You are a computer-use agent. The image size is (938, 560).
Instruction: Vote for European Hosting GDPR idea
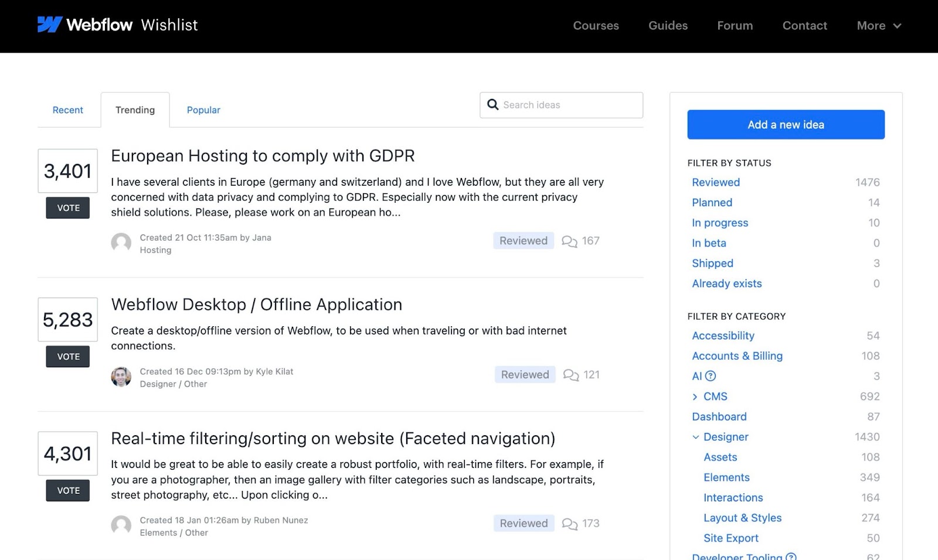click(x=68, y=208)
